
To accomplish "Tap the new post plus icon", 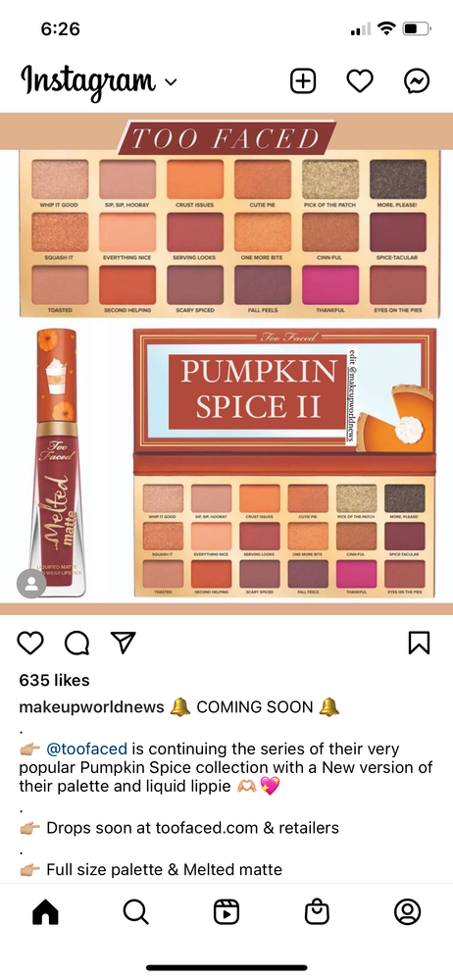I will (303, 81).
